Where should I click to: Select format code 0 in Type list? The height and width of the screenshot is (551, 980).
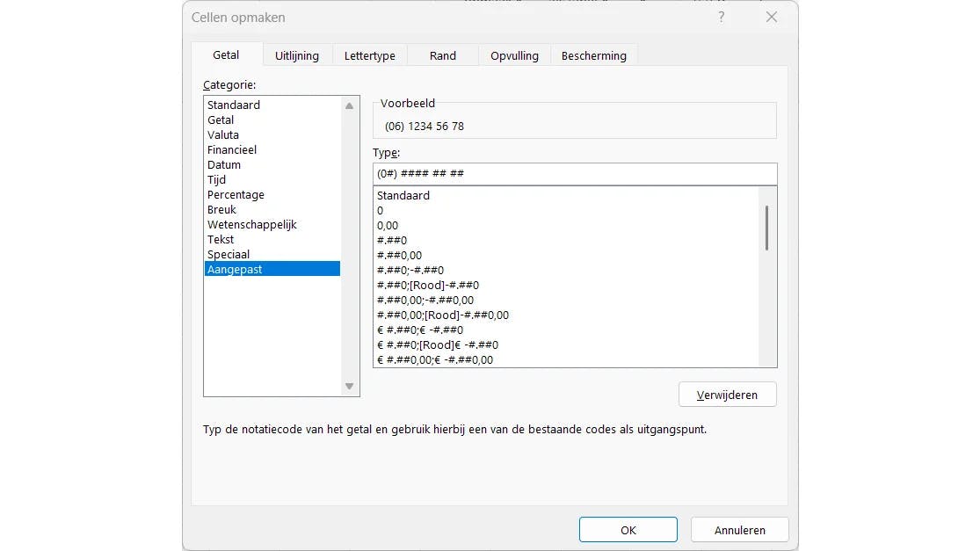pos(566,211)
